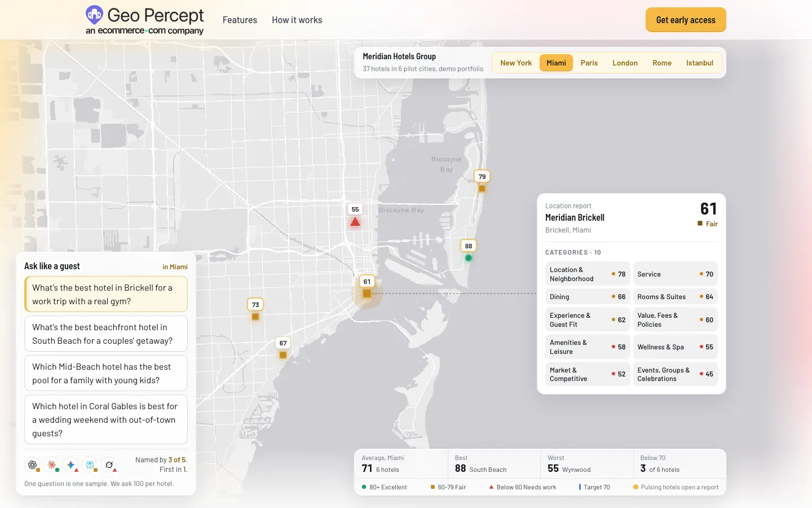
Task: Select the Brickell work trip gym question
Action: [106, 294]
